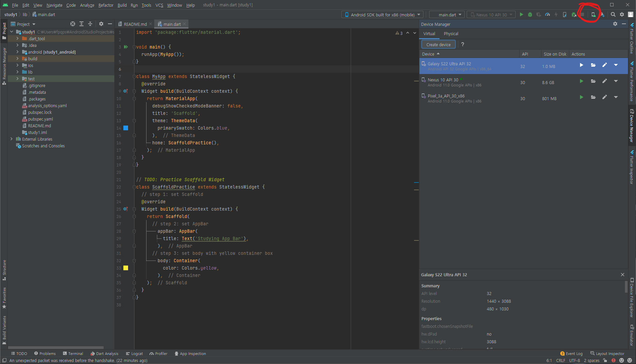Open Project view mode dropdown
This screenshot has width=636, height=364.
(23, 24)
